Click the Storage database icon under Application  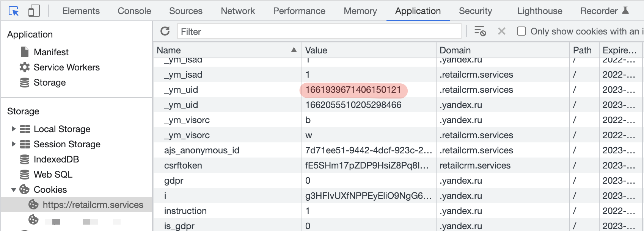pos(25,82)
